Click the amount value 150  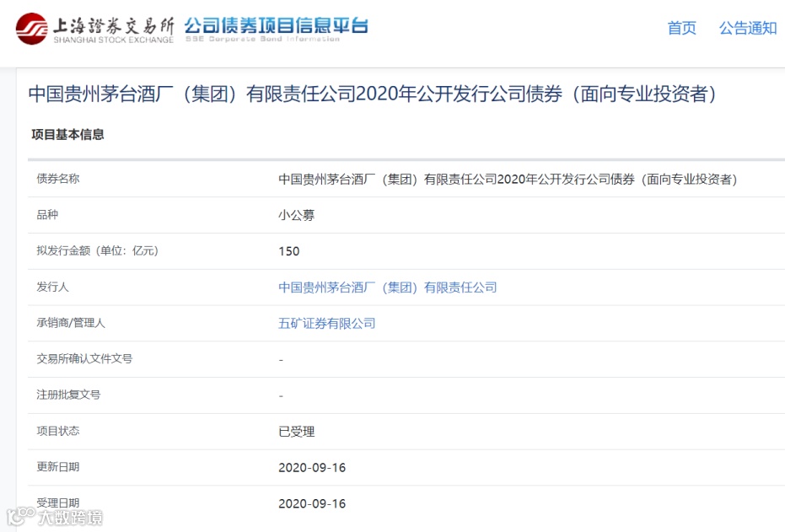(289, 251)
